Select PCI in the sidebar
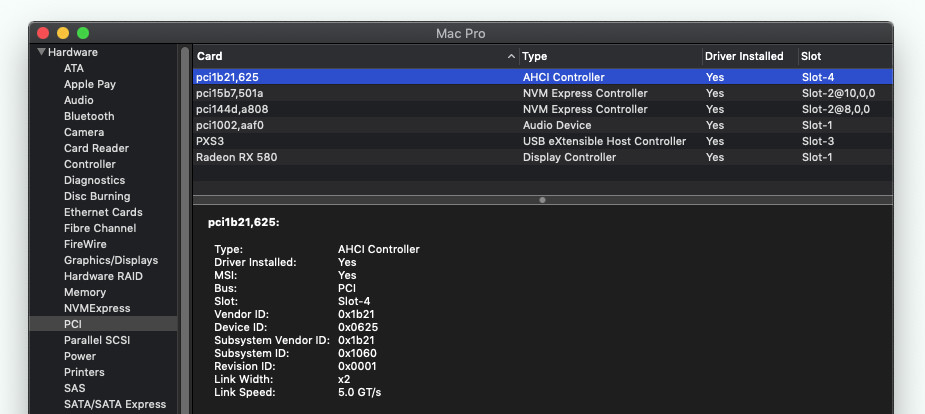This screenshot has width=925, height=414. (73, 324)
